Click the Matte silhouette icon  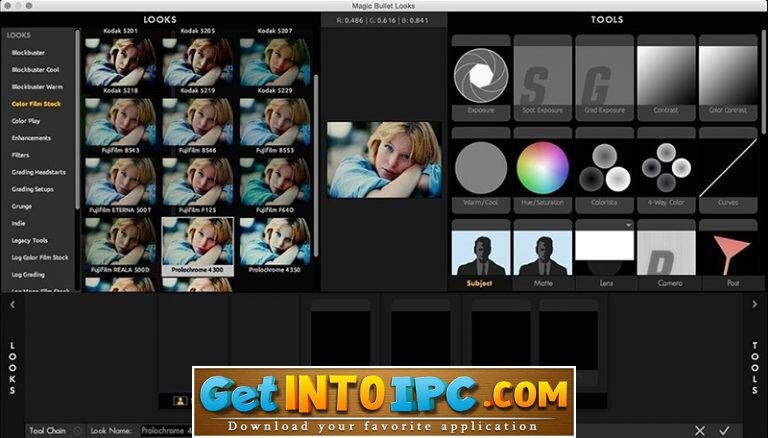point(542,253)
